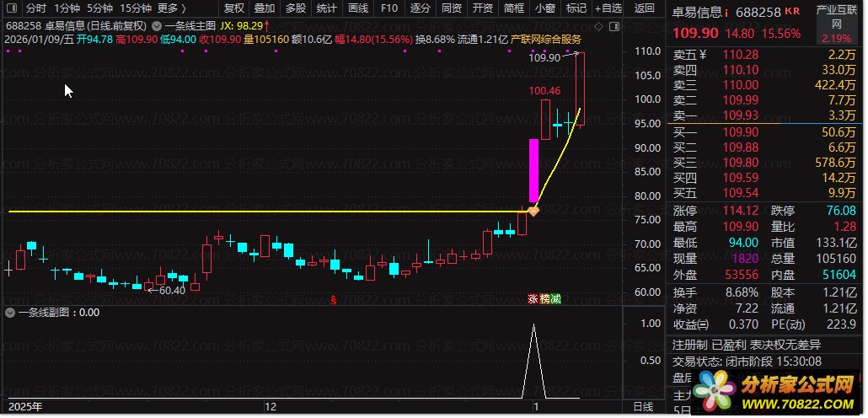Click the diamond icon at chart corner

598,27
